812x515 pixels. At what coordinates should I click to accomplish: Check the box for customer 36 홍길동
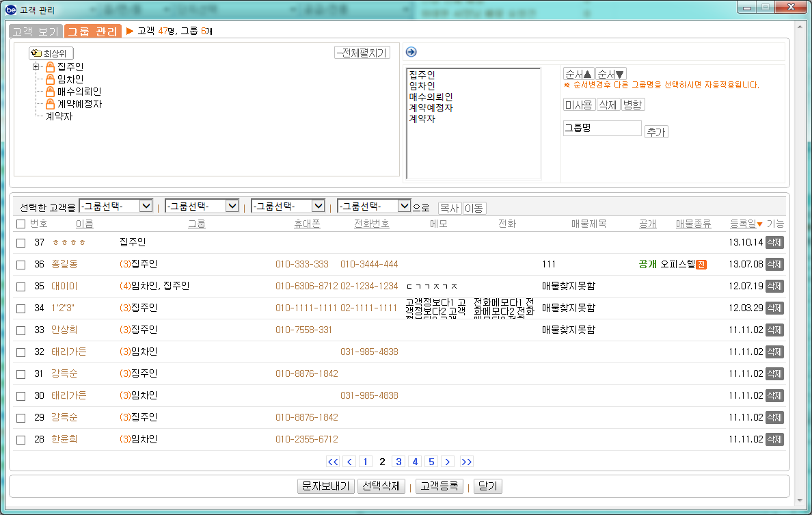pos(21,265)
